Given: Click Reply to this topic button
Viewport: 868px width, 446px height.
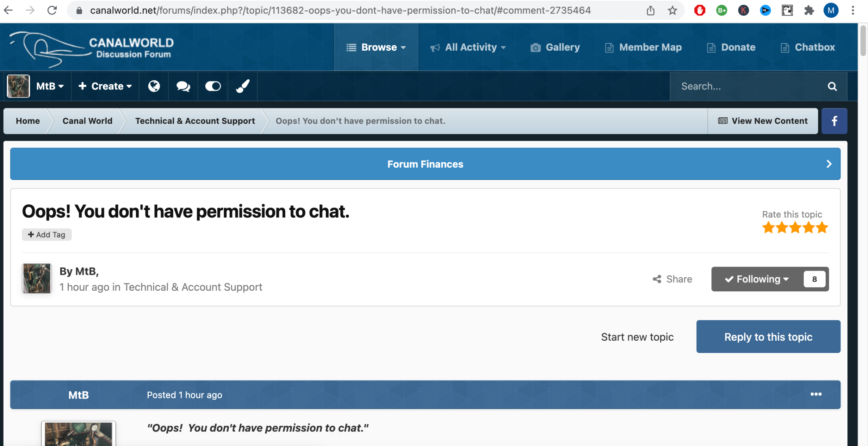Looking at the screenshot, I should click(x=769, y=337).
